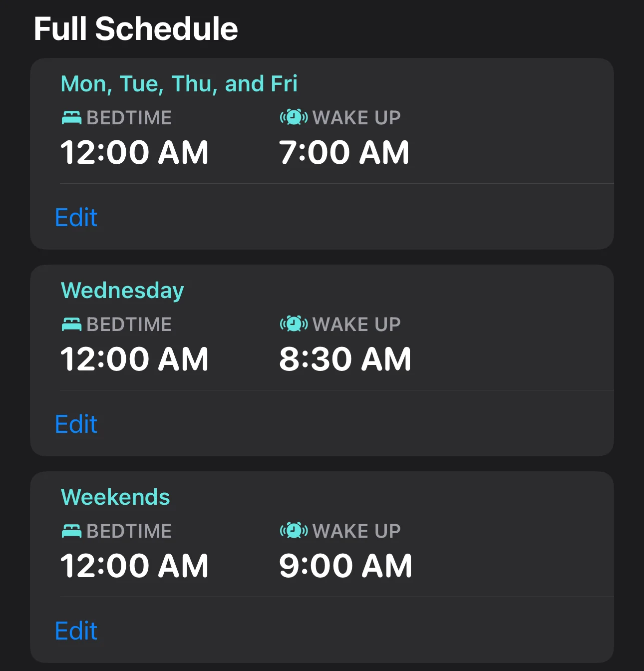Click the alarm clock icon in the Mon, Tue, Thu, and Fri schedule
Screen dimensions: 644x671
(x=294, y=118)
